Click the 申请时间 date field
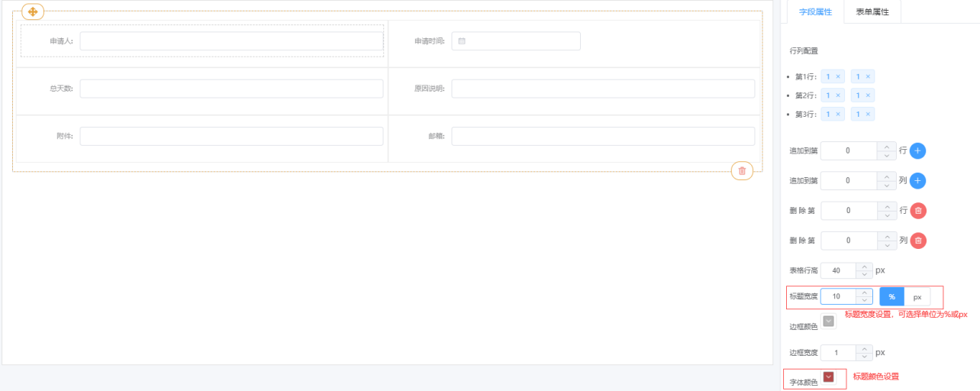 (516, 41)
